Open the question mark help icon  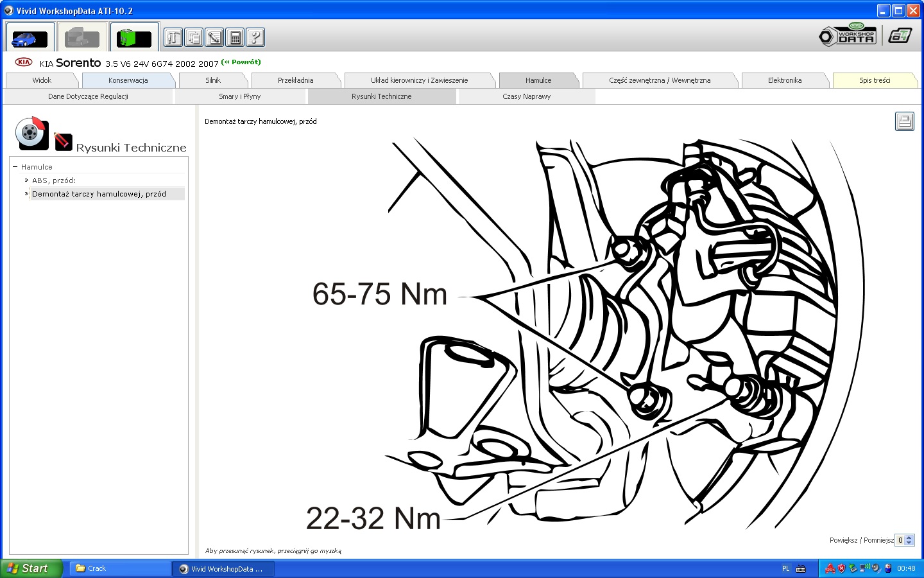pyautogui.click(x=255, y=38)
